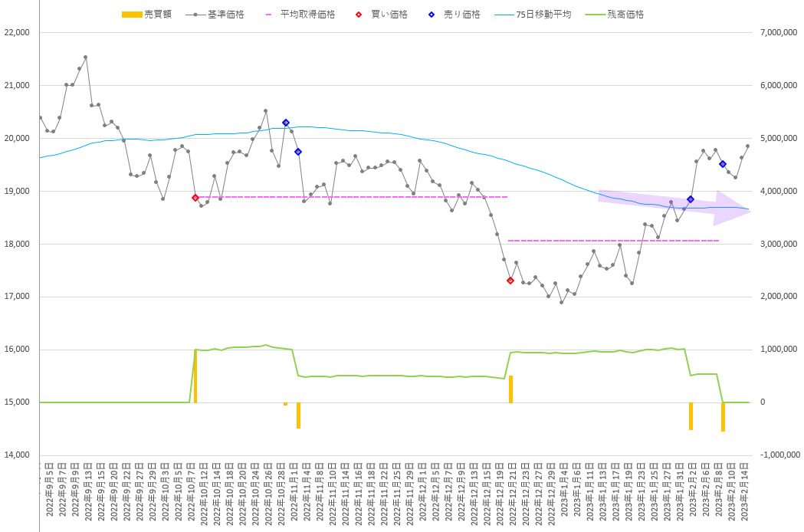Click the 2022年9月13日 date label
The image size is (804, 532).
click(88, 491)
